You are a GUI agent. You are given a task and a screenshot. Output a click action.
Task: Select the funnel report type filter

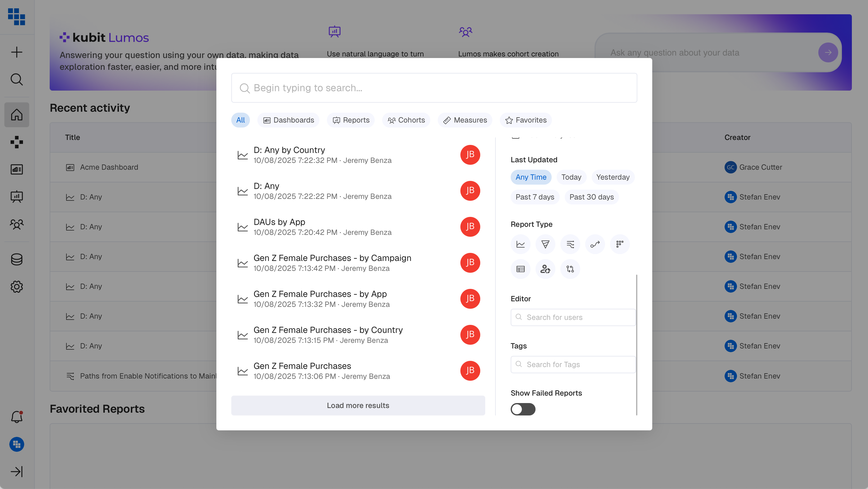point(545,244)
